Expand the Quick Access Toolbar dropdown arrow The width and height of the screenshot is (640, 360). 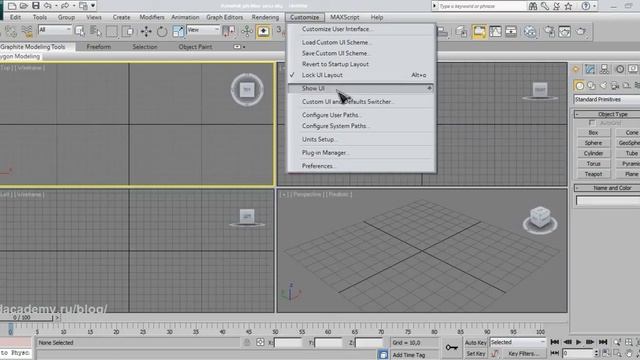tap(93, 6)
